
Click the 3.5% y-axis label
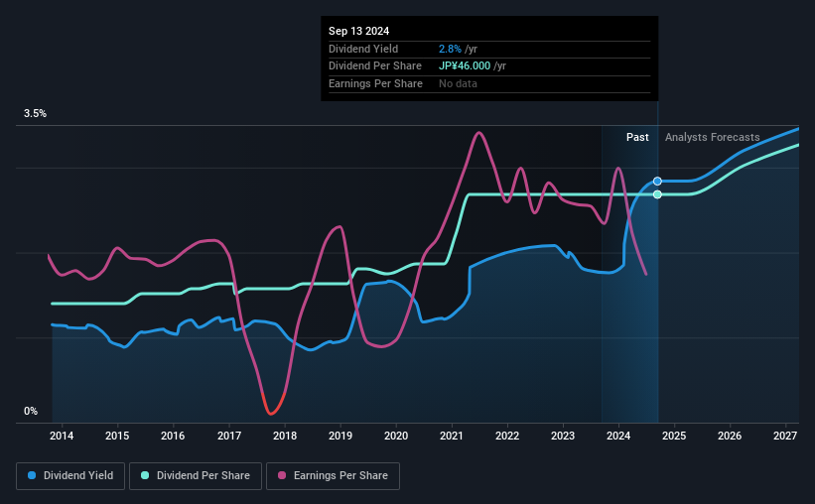(x=35, y=114)
